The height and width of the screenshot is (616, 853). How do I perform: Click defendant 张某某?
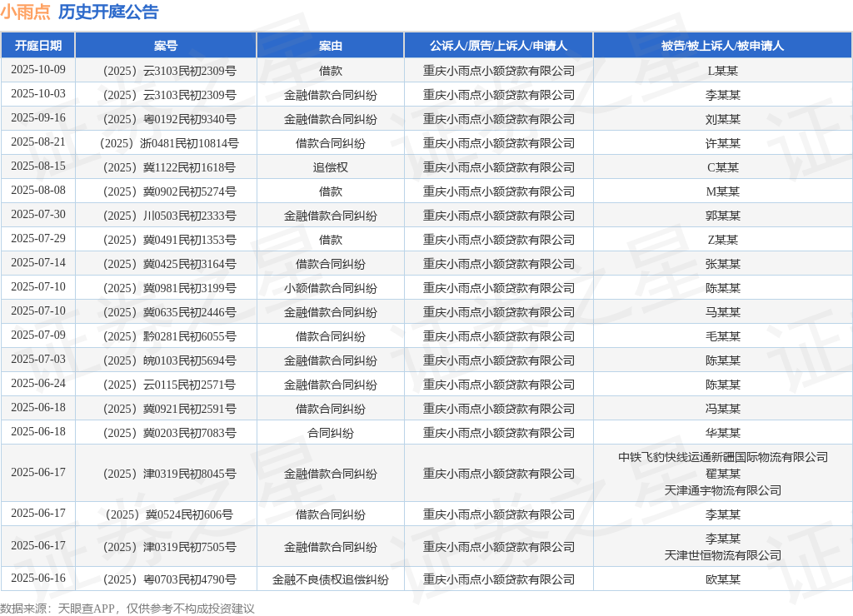pos(722,264)
